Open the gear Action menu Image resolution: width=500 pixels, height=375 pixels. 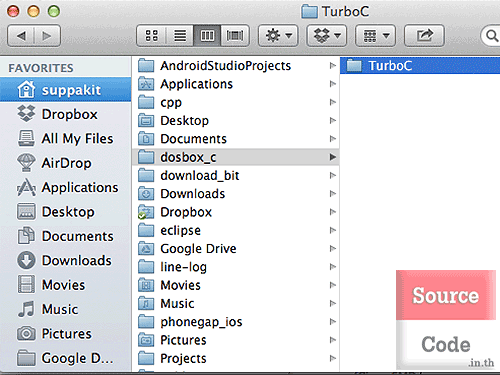point(278,35)
